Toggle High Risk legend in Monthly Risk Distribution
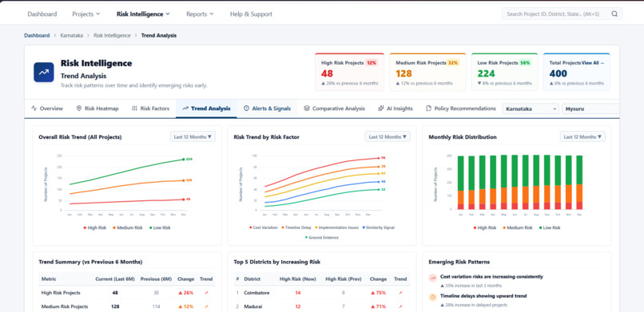 coord(485,227)
